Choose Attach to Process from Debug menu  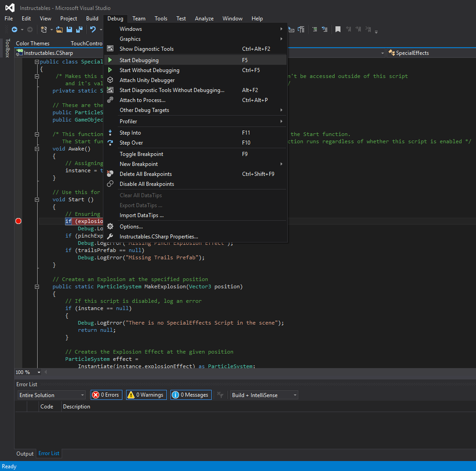[x=143, y=100]
